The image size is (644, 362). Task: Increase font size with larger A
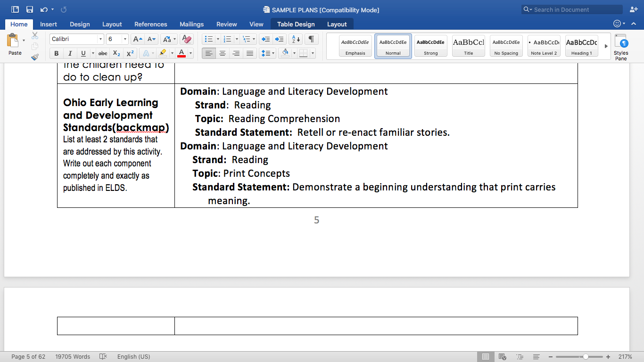pos(137,39)
